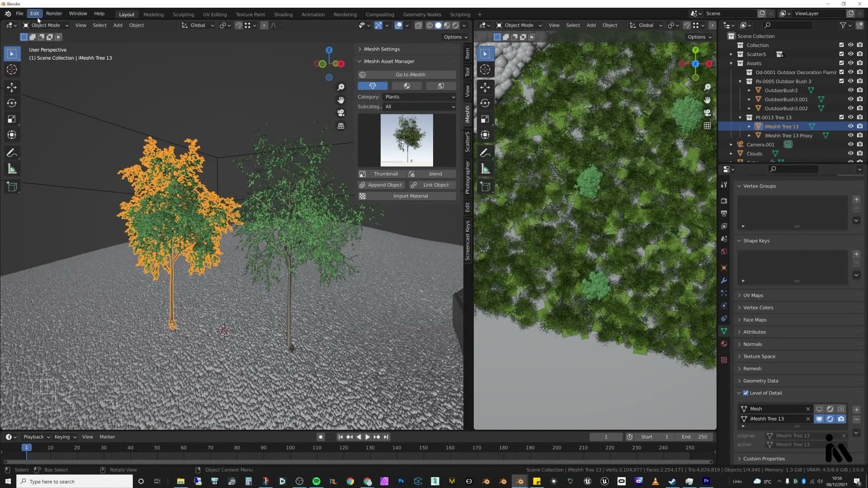Hide the Clouds object in outliner
This screenshot has height=488, width=868.
pyautogui.click(x=850, y=154)
